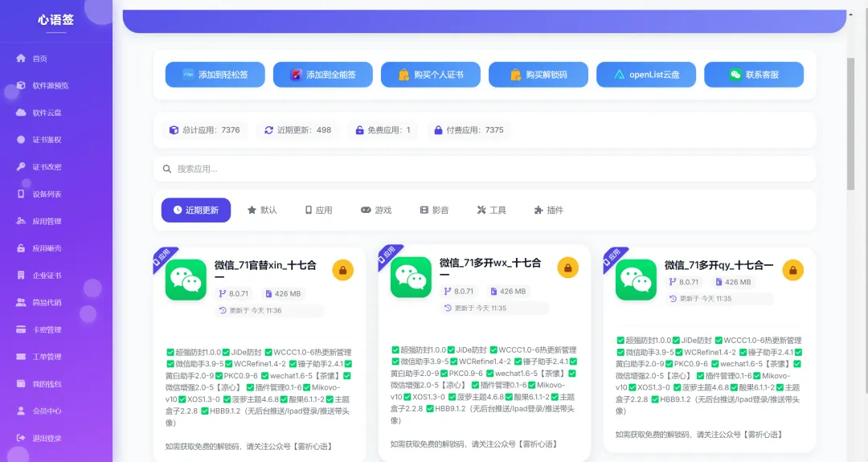Click the 证书鉴权 badge icon
Image resolution: width=868 pixels, height=462 pixels.
click(21, 140)
